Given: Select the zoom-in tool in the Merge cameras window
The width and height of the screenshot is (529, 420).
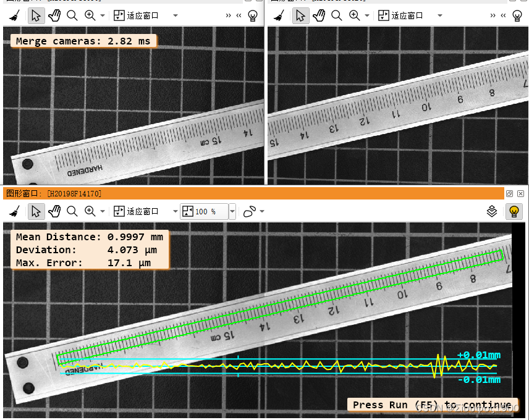Looking at the screenshot, I should click(x=90, y=15).
